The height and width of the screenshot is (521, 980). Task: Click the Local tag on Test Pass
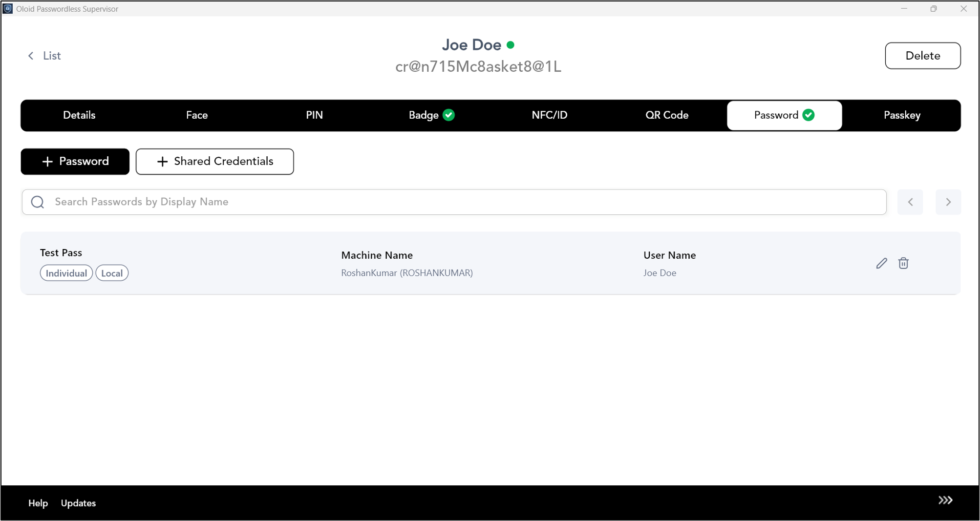(112, 273)
